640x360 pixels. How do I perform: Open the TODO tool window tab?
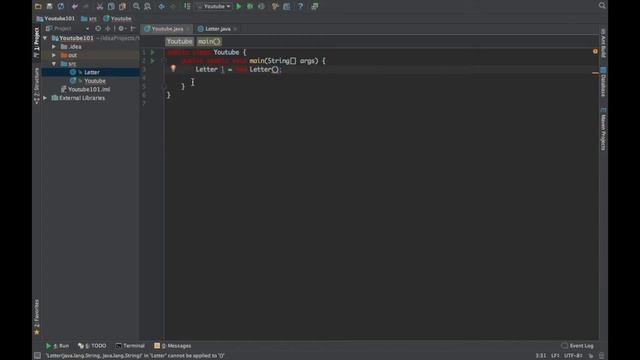pyautogui.click(x=92, y=346)
